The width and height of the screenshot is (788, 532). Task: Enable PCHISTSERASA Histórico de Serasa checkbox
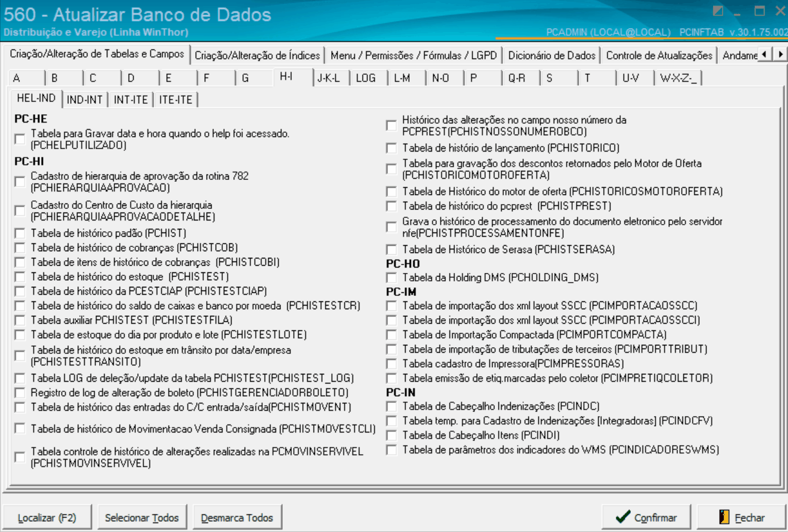[392, 249]
